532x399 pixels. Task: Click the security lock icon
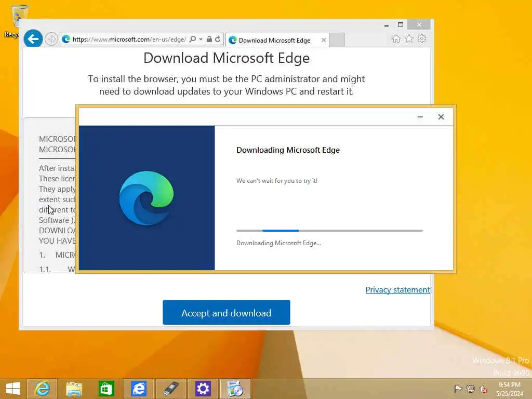click(209, 39)
